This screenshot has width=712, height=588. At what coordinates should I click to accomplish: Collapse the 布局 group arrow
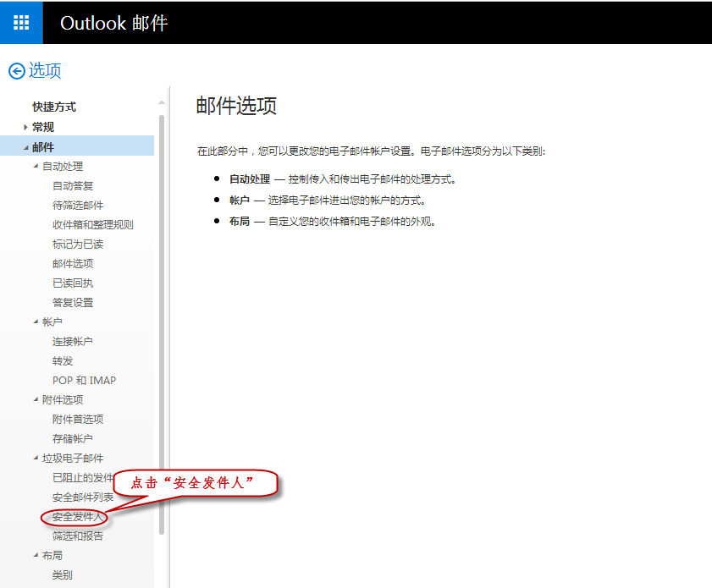coord(36,556)
